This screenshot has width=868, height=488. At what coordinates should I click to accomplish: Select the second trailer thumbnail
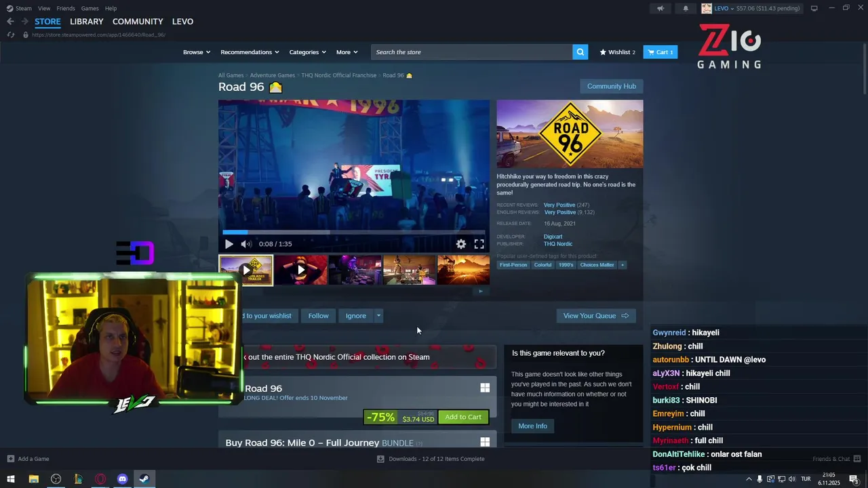pyautogui.click(x=301, y=270)
